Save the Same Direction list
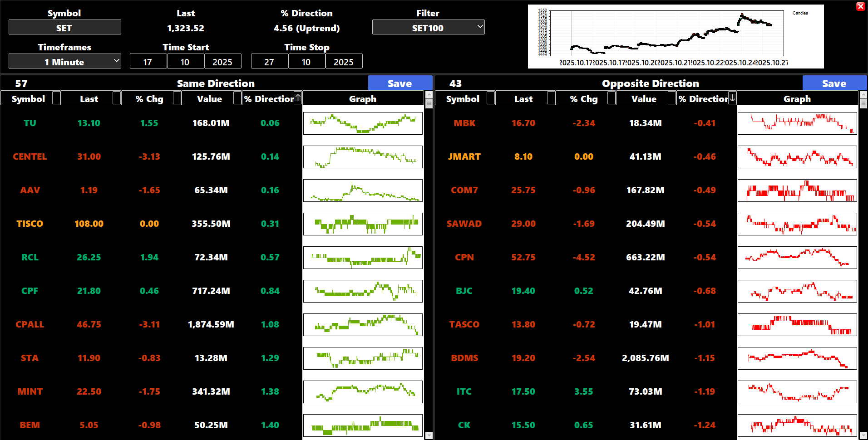The height and width of the screenshot is (440, 868). (x=399, y=83)
